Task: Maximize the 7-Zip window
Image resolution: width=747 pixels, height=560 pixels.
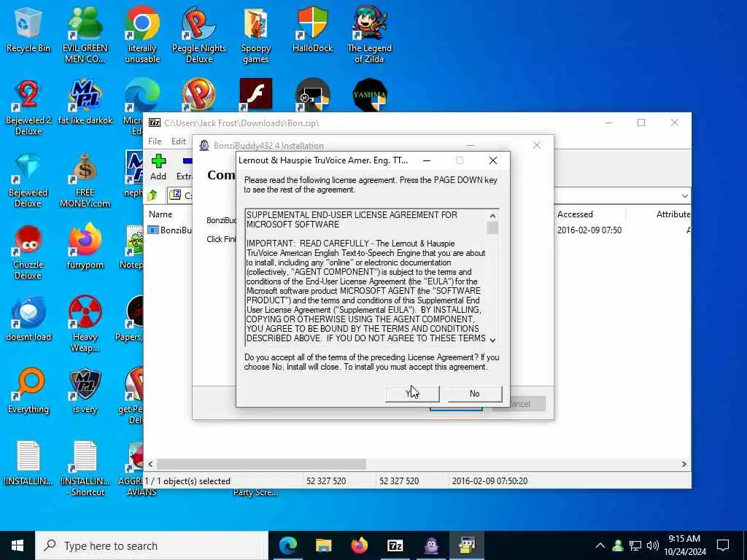Action: tap(641, 122)
